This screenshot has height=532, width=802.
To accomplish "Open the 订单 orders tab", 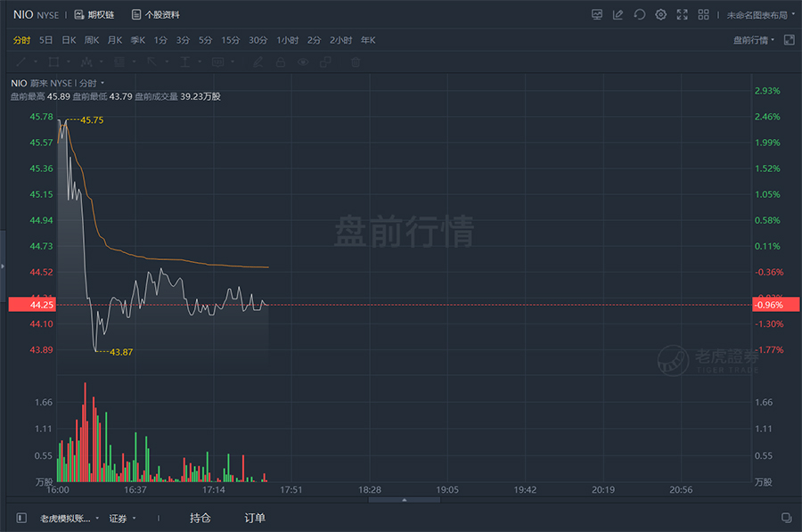I will (255, 519).
